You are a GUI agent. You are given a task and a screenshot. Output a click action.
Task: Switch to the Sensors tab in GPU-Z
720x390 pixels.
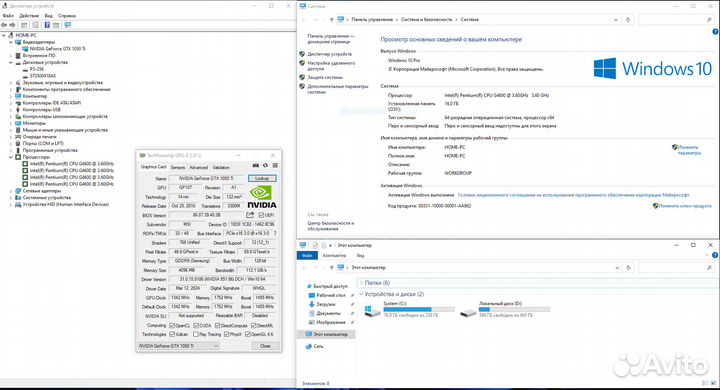tap(178, 168)
